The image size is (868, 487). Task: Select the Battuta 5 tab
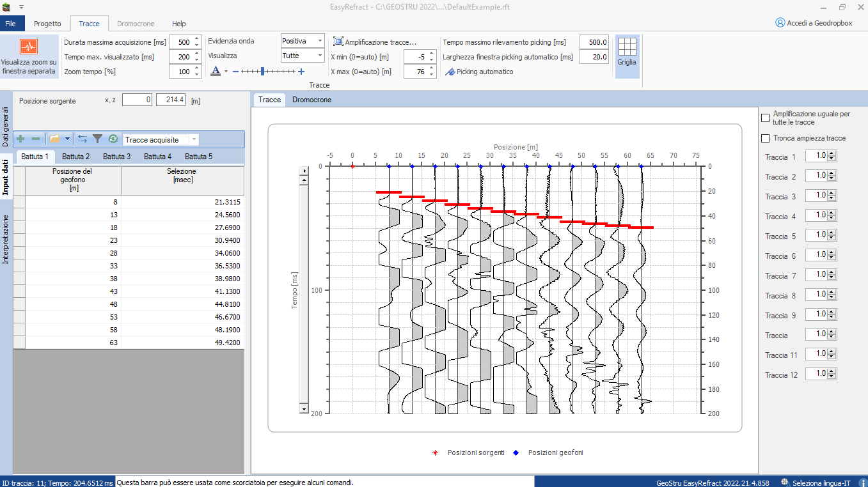198,156
